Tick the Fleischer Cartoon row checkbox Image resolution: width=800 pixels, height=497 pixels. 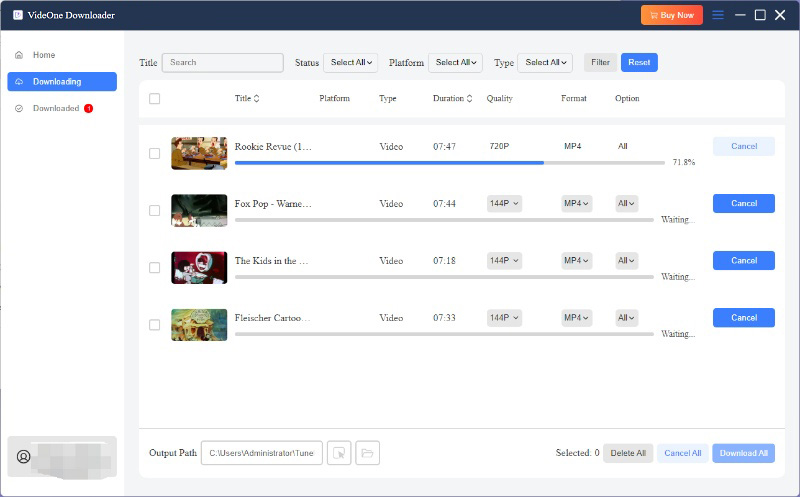pos(154,325)
